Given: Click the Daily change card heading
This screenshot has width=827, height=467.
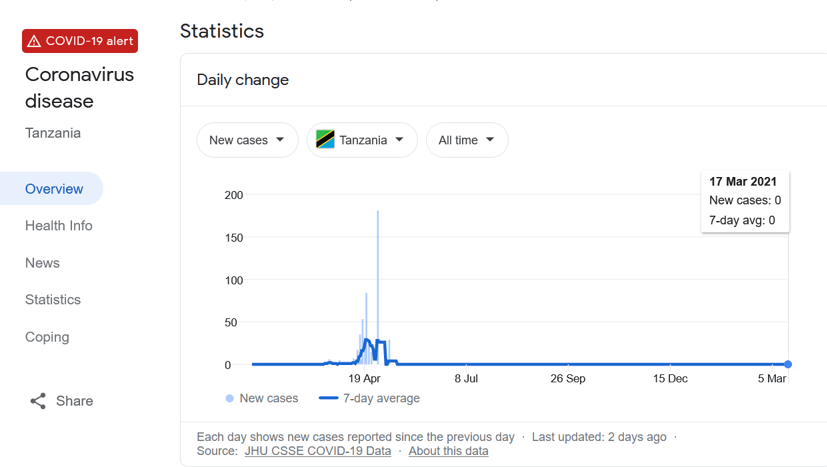Looking at the screenshot, I should click(243, 80).
